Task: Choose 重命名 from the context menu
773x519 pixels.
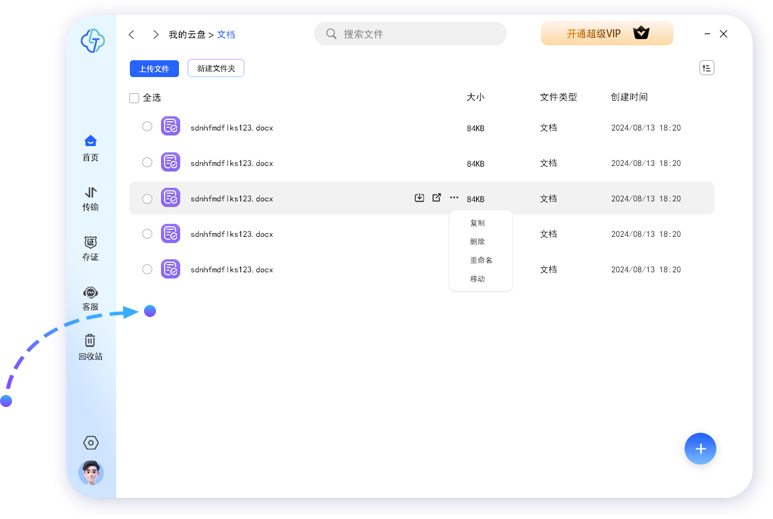Action: click(x=481, y=260)
